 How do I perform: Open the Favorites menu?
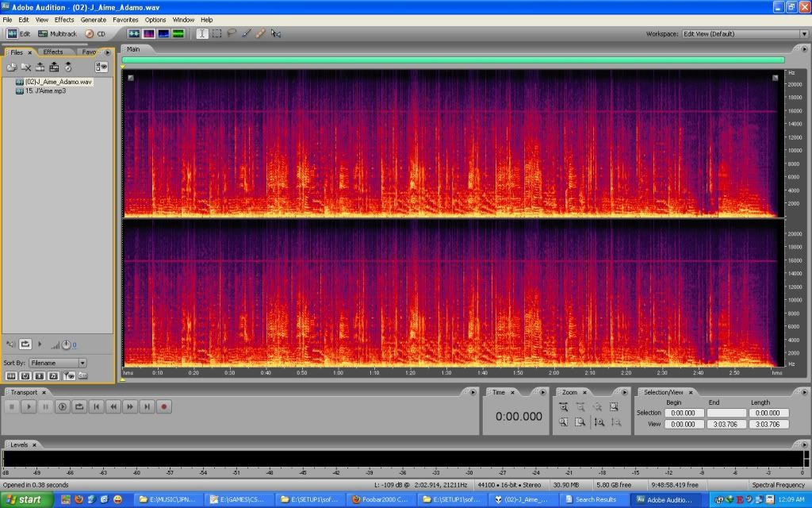click(125, 20)
